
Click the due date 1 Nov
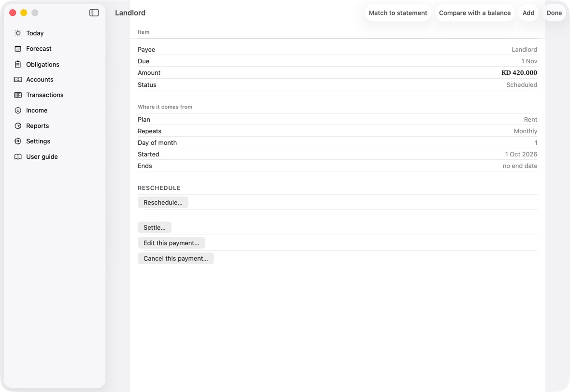(529, 61)
